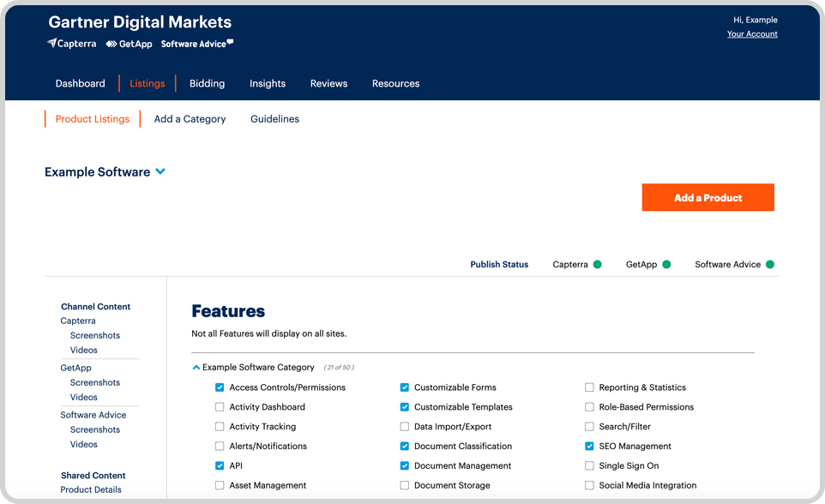Screen dimensions: 825x504
Task: Click GetApp green publish status dot
Action: point(666,264)
